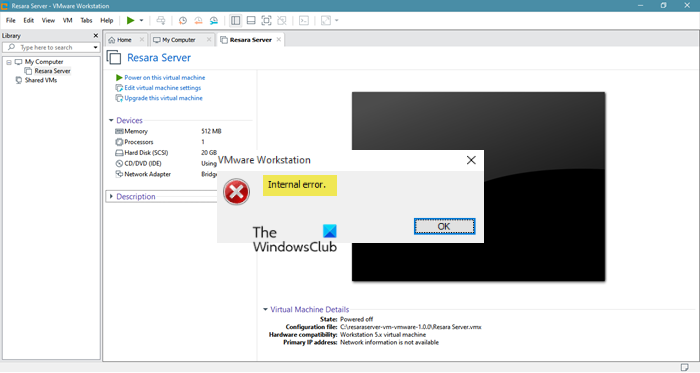Open the Help menu

point(107,21)
